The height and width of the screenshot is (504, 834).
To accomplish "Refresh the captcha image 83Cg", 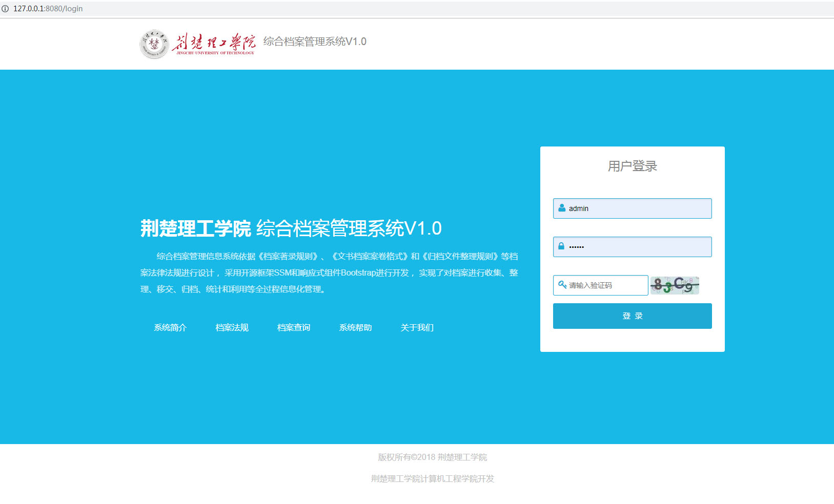I will (675, 285).
